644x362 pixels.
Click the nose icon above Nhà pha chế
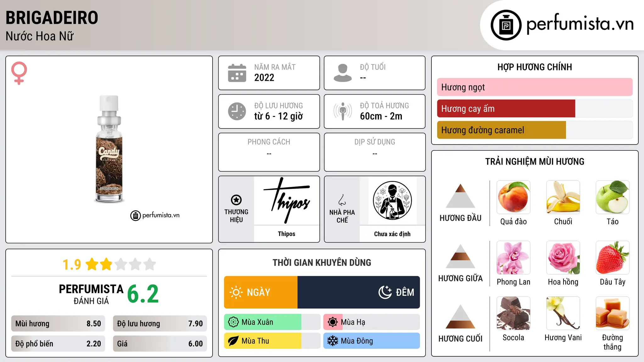click(342, 200)
